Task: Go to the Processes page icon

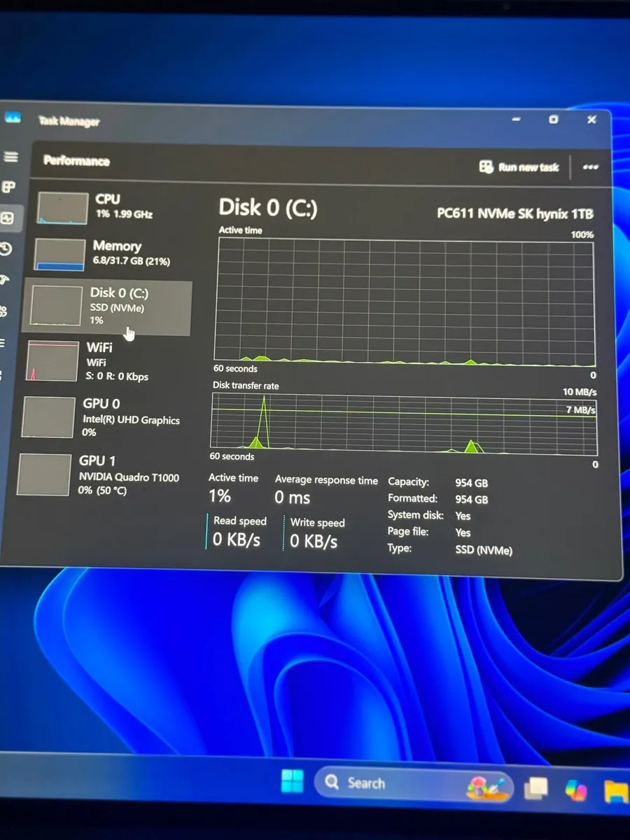Action: [9, 187]
